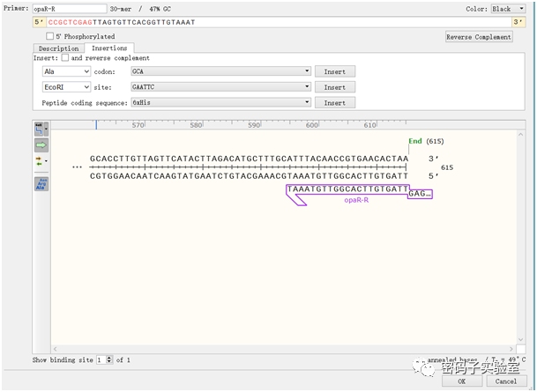Expand the 6xHis peptide coding sequence dropdown
537x392 pixels.
tap(221, 102)
